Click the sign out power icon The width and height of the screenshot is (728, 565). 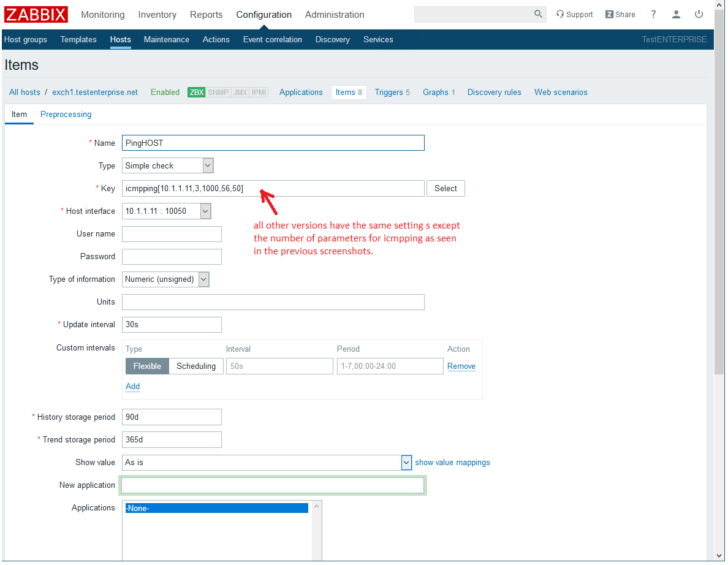[x=699, y=14]
